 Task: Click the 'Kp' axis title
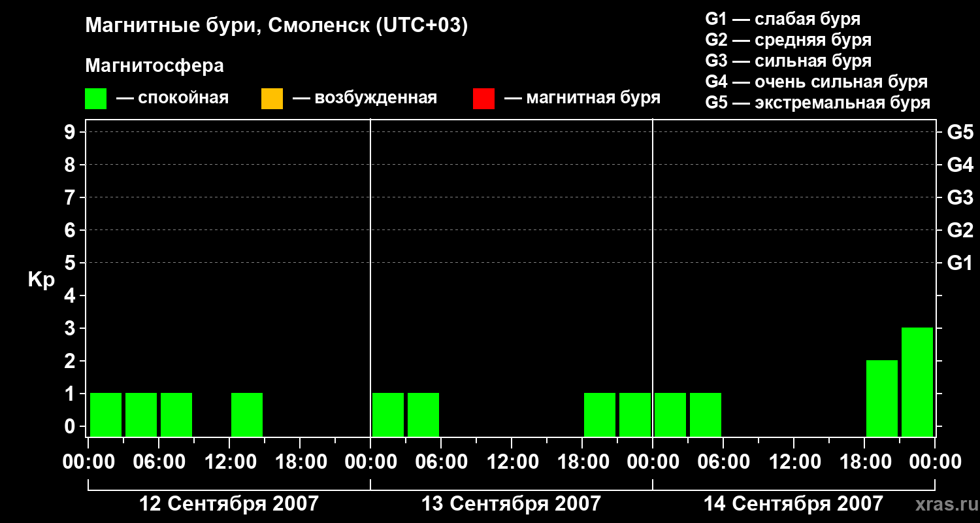pyautogui.click(x=41, y=280)
